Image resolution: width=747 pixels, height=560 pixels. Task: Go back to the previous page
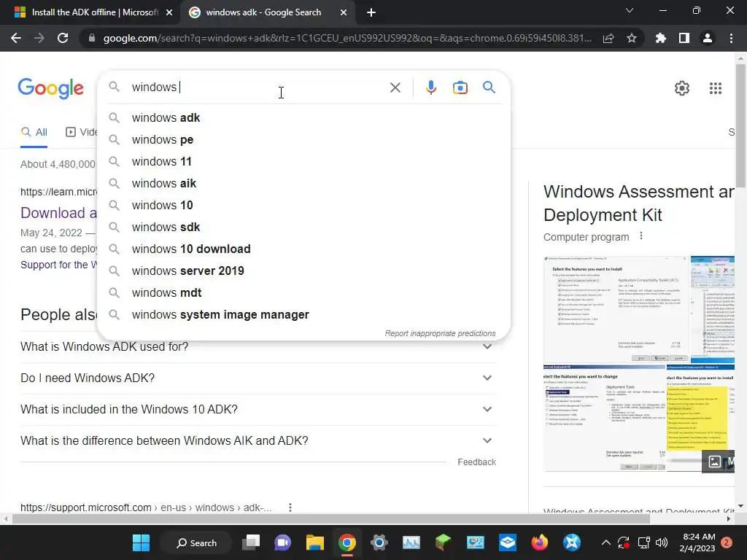(x=16, y=38)
